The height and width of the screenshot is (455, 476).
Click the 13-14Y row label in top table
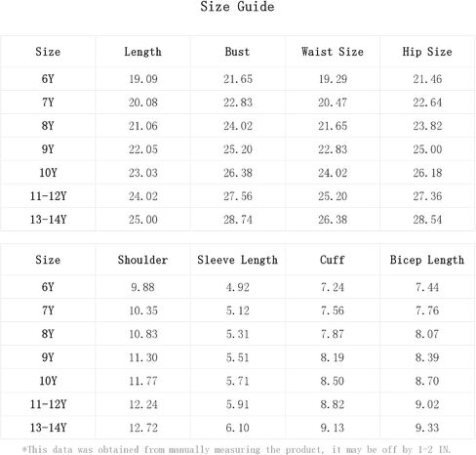click(48, 220)
